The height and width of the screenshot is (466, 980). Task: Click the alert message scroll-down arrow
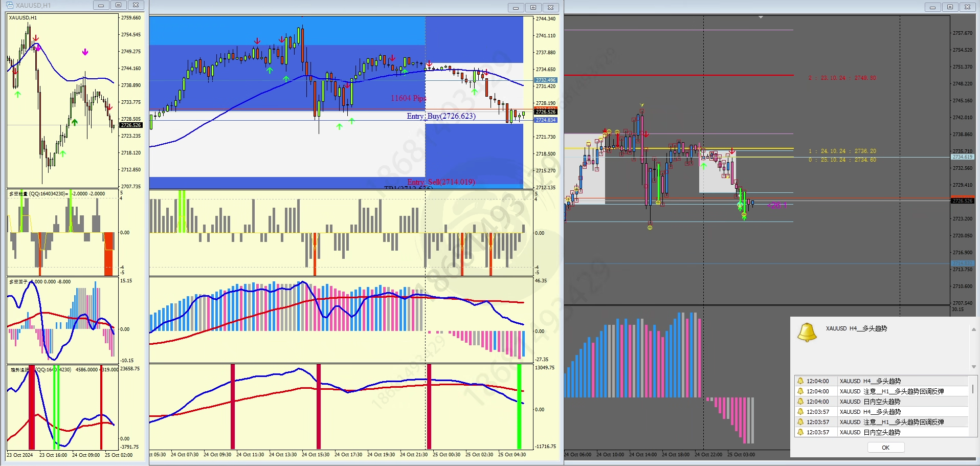pyautogui.click(x=974, y=367)
